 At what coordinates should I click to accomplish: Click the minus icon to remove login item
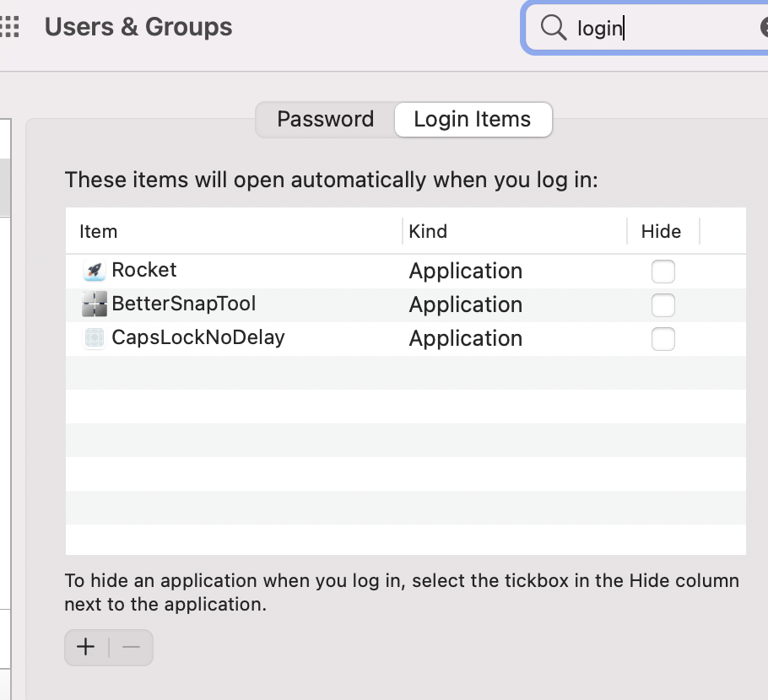(131, 647)
